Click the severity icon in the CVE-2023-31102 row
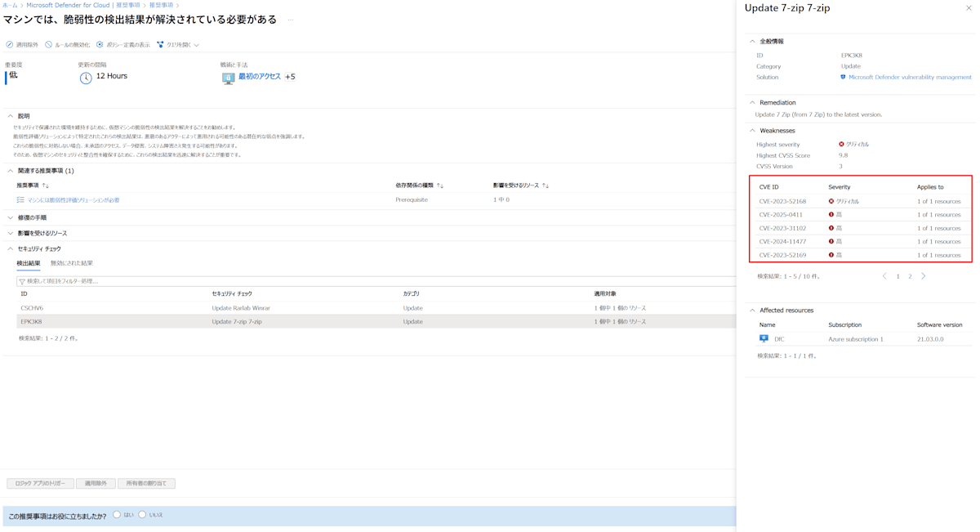 tap(831, 228)
